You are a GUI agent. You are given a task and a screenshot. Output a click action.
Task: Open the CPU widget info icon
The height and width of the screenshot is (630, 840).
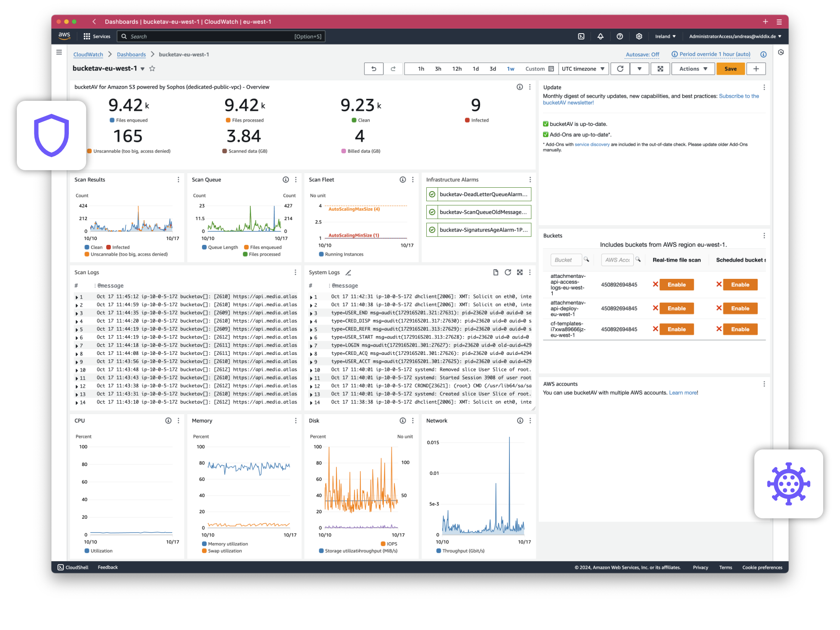point(168,421)
